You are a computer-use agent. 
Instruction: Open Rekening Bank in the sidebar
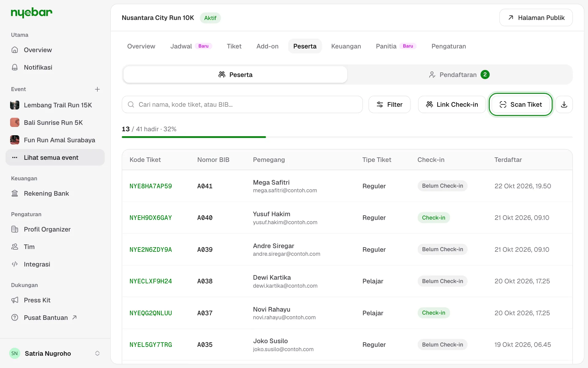pos(55,194)
